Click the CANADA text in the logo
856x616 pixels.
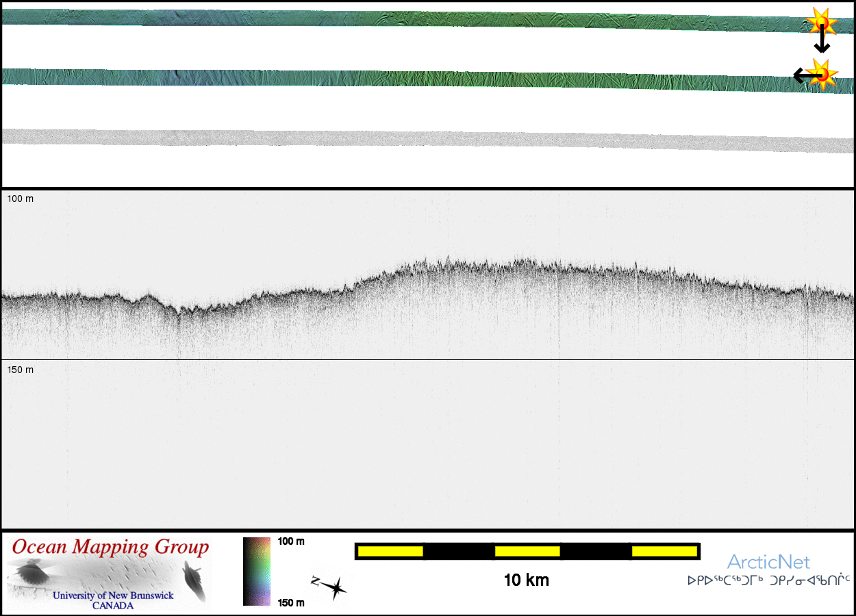[113, 606]
